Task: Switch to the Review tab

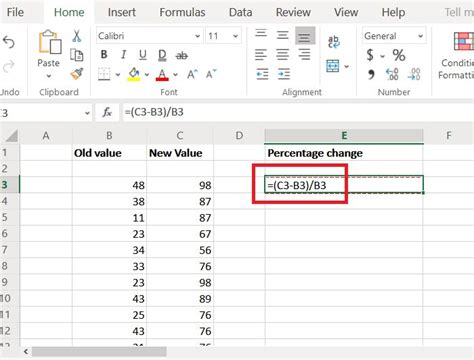Action: click(x=293, y=12)
